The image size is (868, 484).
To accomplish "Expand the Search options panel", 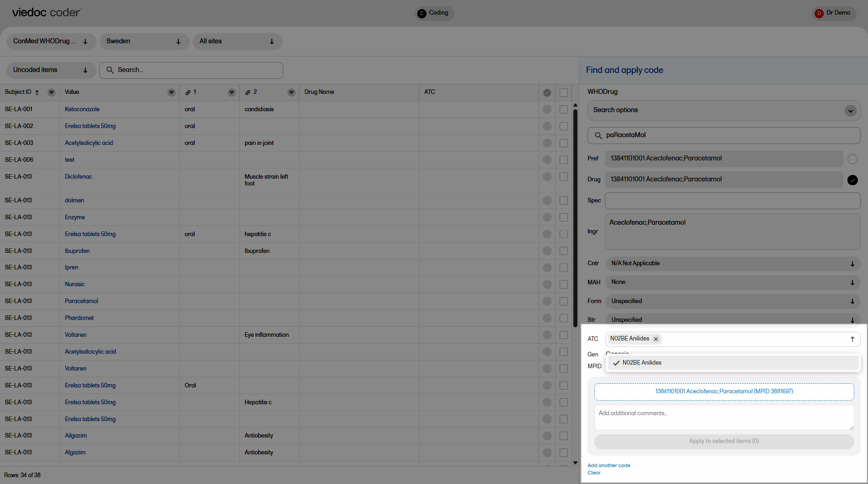I will [850, 111].
